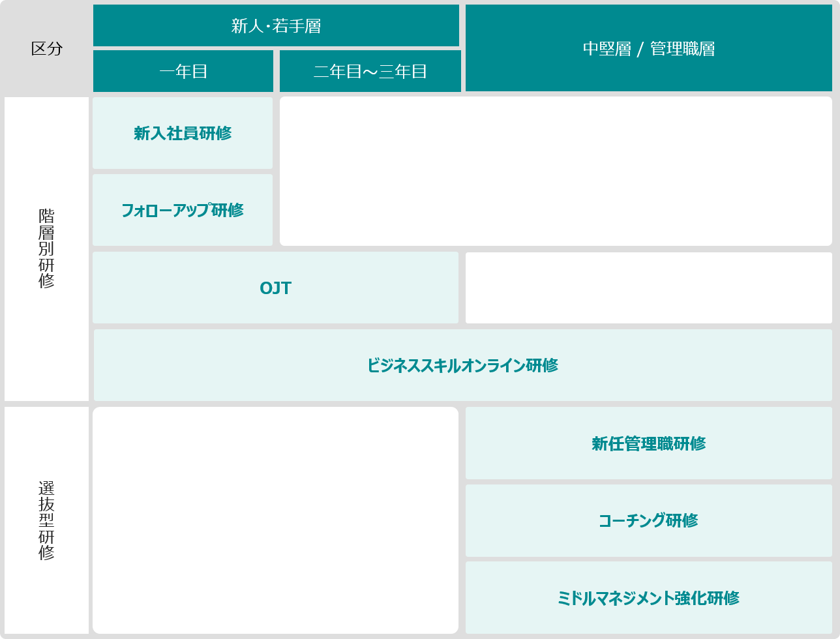This screenshot has height=639, width=840.
Task: Click the 一年目 column header
Action: point(183,71)
